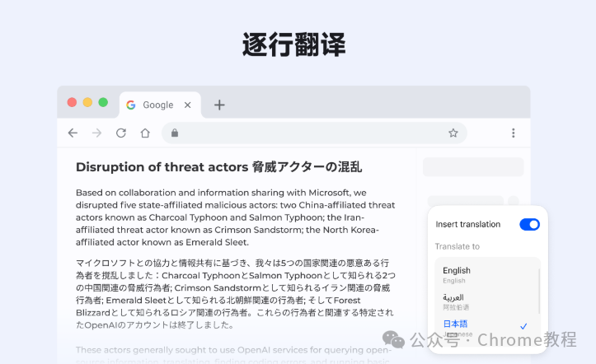Viewport: 596px width, 364px height.
Task: Open the home page icon
Action: coord(145,133)
